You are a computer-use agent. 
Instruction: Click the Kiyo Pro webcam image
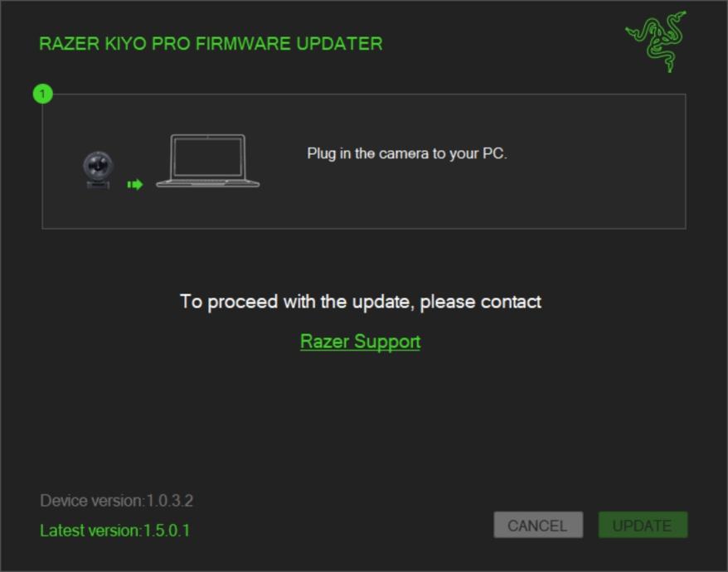click(x=98, y=169)
